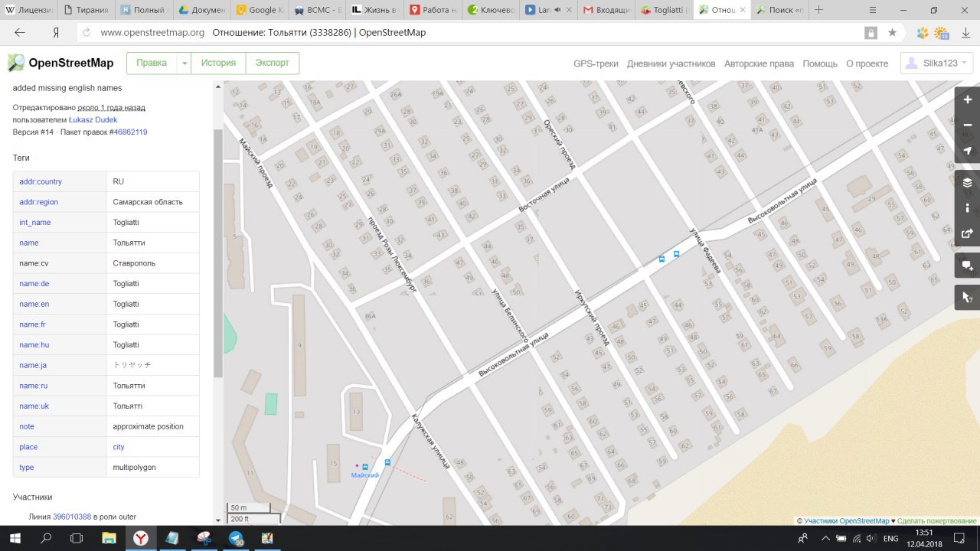Open way 396010388 member link
980x551 pixels.
pos(72,517)
